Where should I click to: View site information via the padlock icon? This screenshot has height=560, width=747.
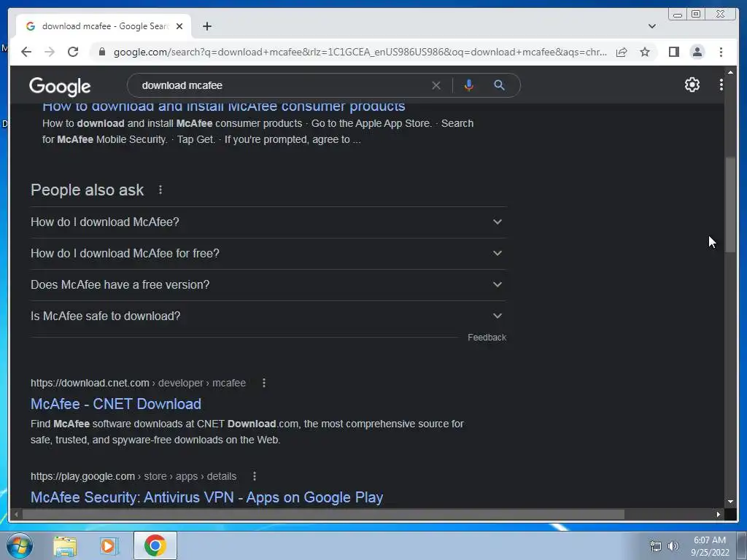point(101,52)
